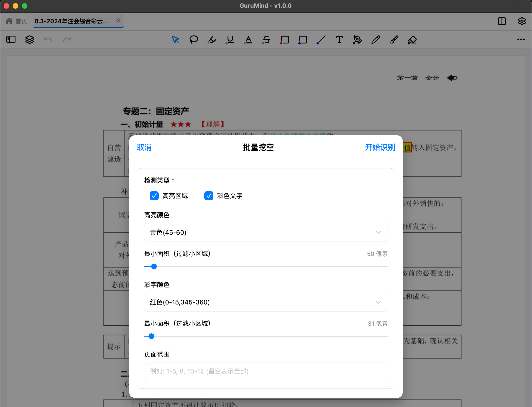Toggle split view layout icon

click(502, 21)
